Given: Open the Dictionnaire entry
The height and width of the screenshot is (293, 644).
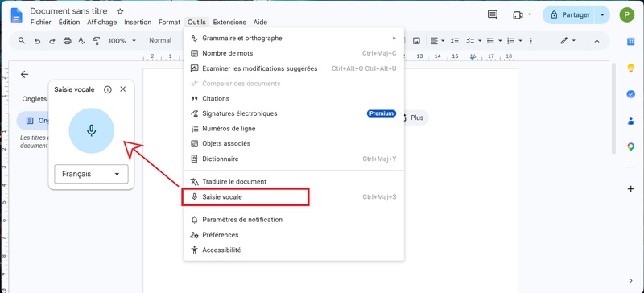Looking at the screenshot, I should click(x=294, y=159).
